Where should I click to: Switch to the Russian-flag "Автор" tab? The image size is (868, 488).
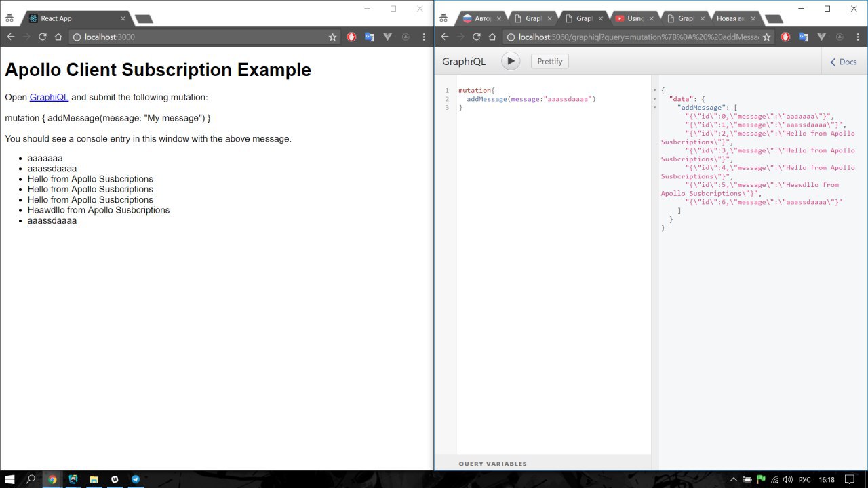coord(483,18)
